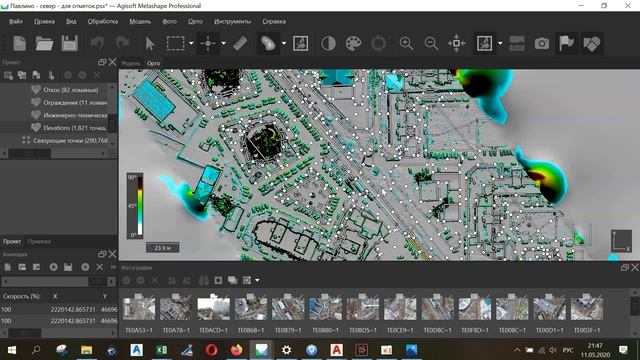
Task: Choose the rectangular selection tool
Action: point(176,43)
